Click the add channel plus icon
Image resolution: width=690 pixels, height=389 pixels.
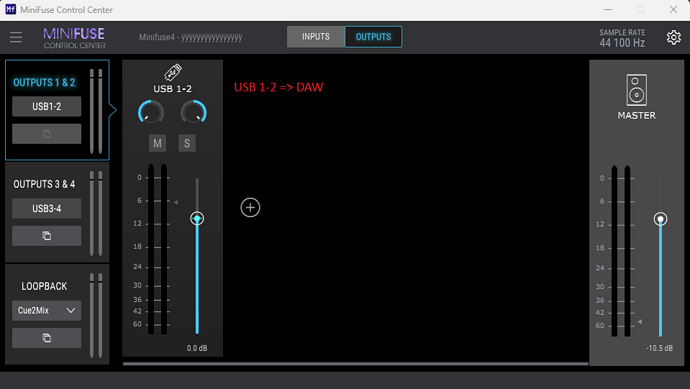[250, 207]
